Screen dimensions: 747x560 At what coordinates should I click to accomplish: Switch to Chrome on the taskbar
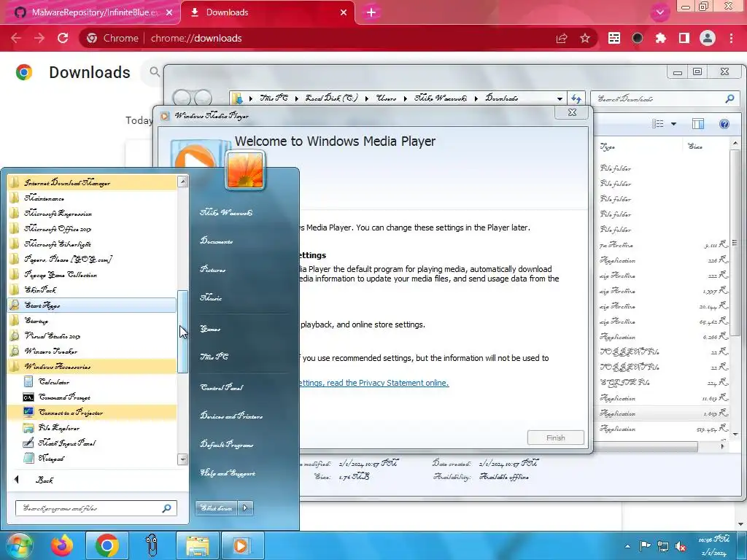tap(107, 545)
